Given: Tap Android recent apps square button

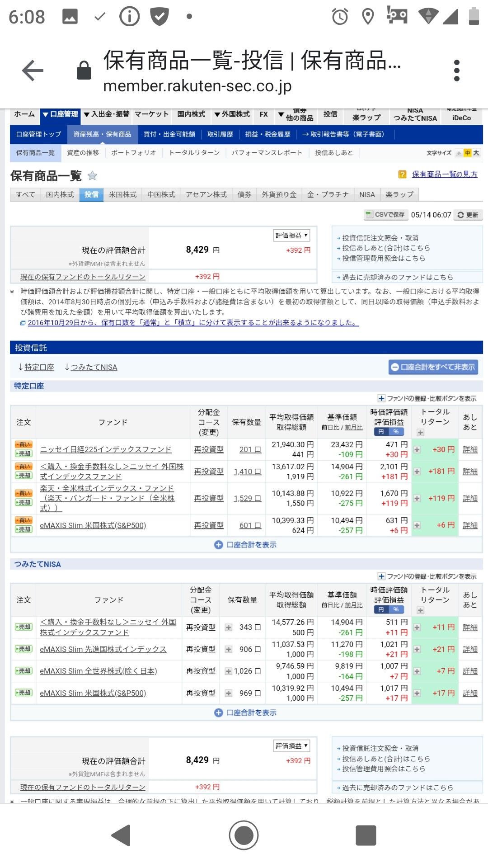Looking at the screenshot, I should click(366, 835).
